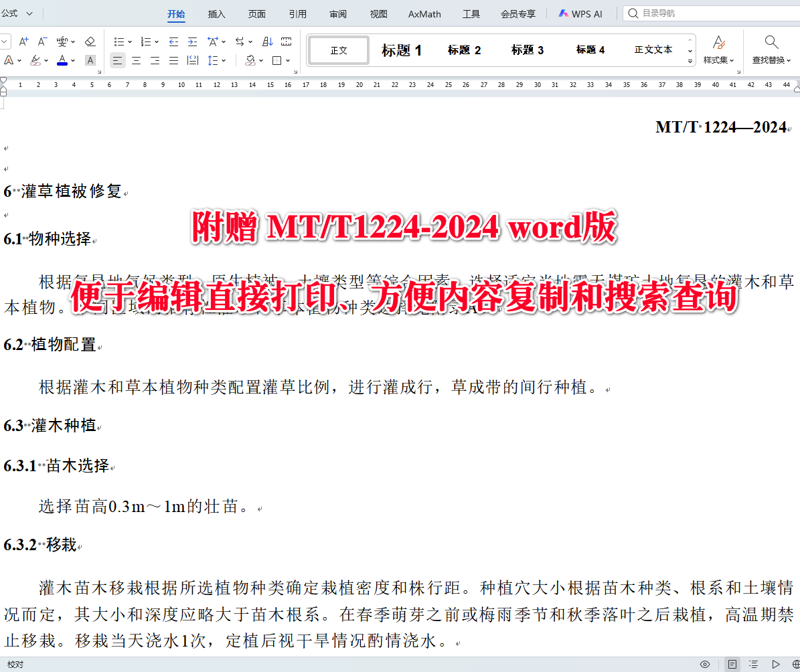Viewport: 800px width, 672px height.
Task: Select the highlight pen icon
Action: [x=36, y=60]
